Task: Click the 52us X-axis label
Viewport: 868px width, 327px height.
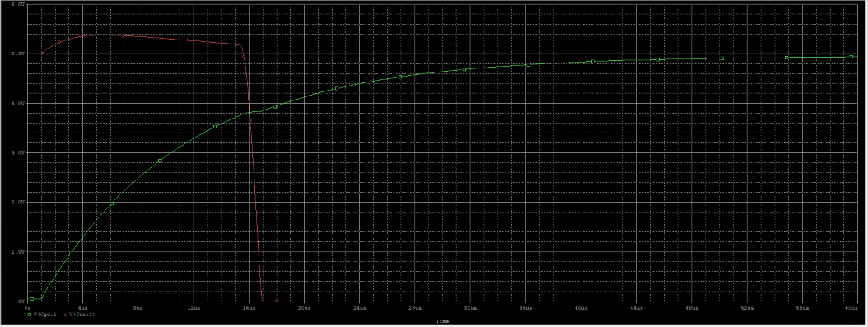Action: pyautogui.click(x=747, y=307)
